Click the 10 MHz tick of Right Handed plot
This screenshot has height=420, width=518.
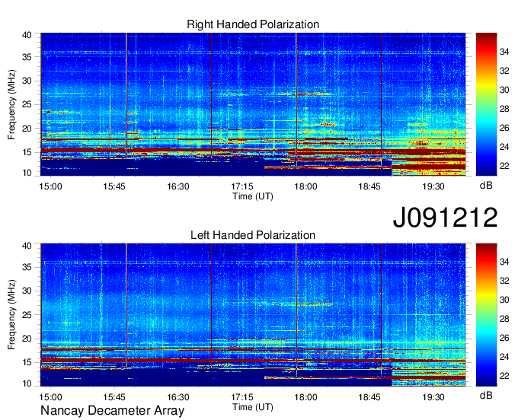pos(27,173)
